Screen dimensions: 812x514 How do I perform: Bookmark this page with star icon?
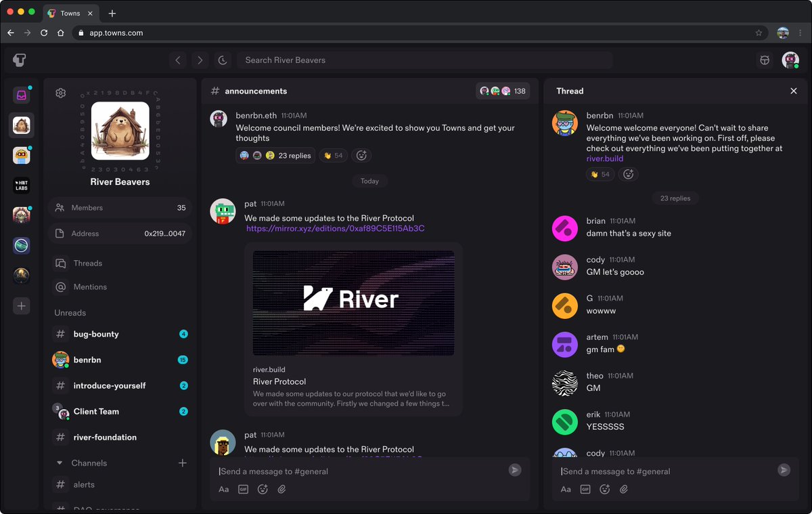759,33
